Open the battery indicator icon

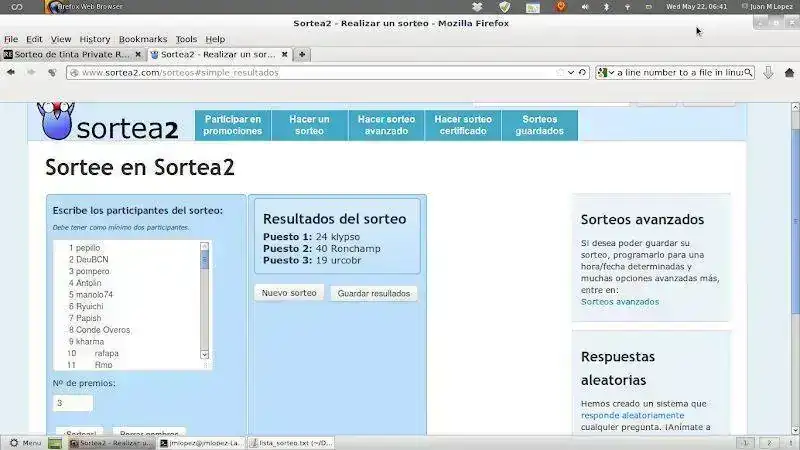(x=648, y=7)
